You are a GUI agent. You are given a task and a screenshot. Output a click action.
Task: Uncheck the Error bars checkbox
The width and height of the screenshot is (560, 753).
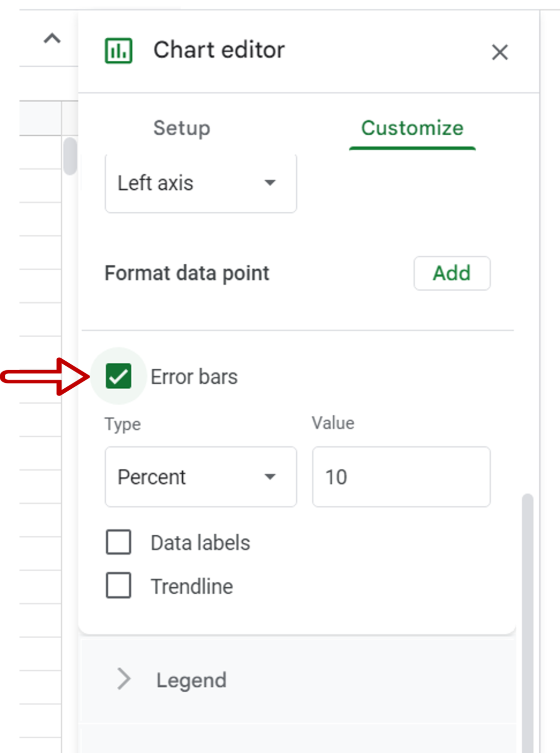coord(119,376)
